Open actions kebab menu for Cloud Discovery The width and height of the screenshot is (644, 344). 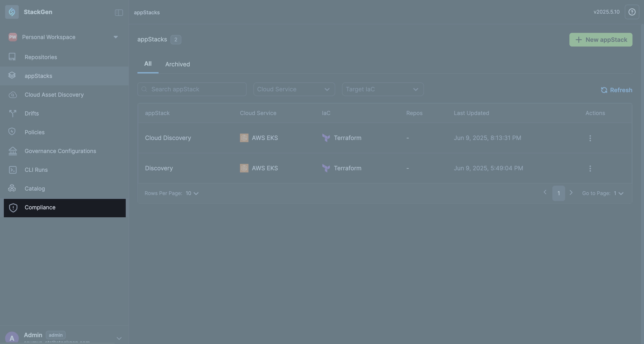tap(590, 138)
